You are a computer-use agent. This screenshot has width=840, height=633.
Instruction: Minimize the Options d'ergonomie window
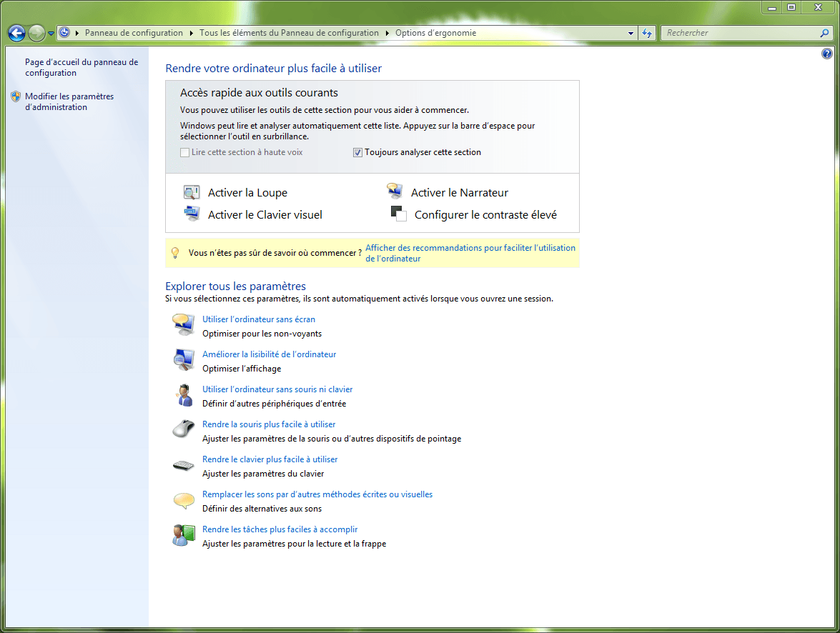pos(772,7)
